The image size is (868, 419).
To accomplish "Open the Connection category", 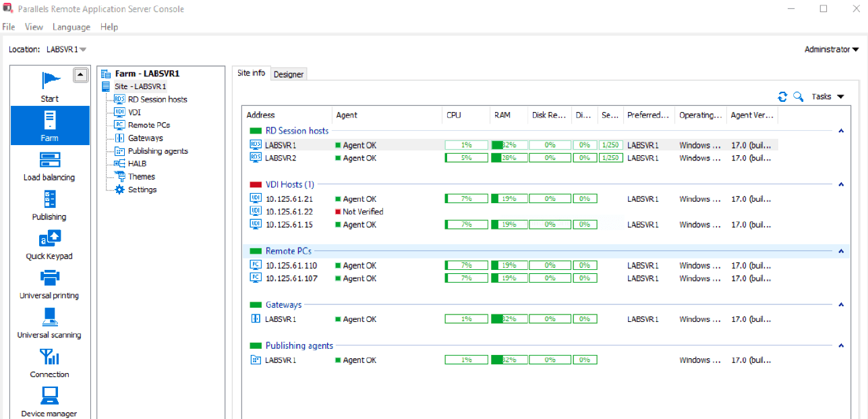I will click(x=50, y=362).
